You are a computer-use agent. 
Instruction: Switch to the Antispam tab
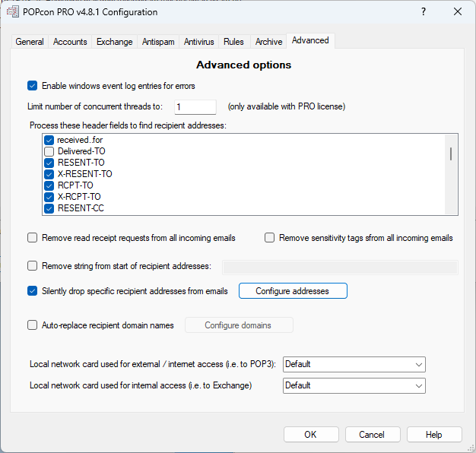tap(158, 42)
